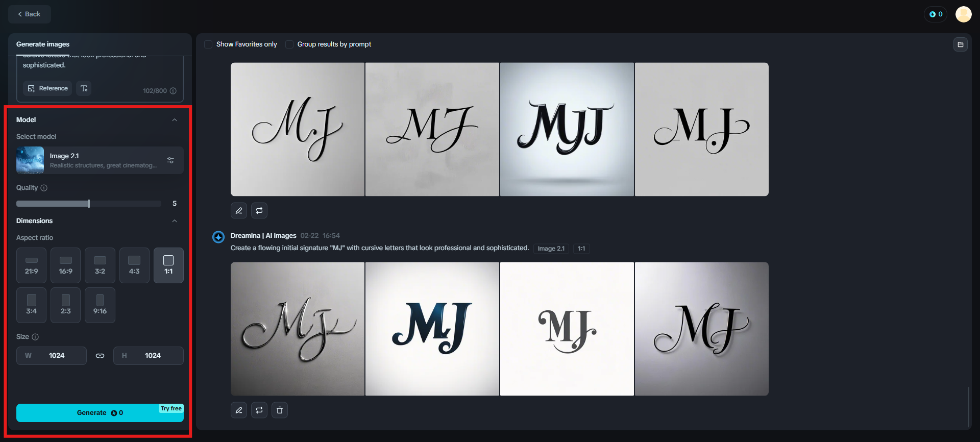This screenshot has height=442, width=980.
Task: Enable Group results by prompt checkbox
Action: [x=289, y=44]
